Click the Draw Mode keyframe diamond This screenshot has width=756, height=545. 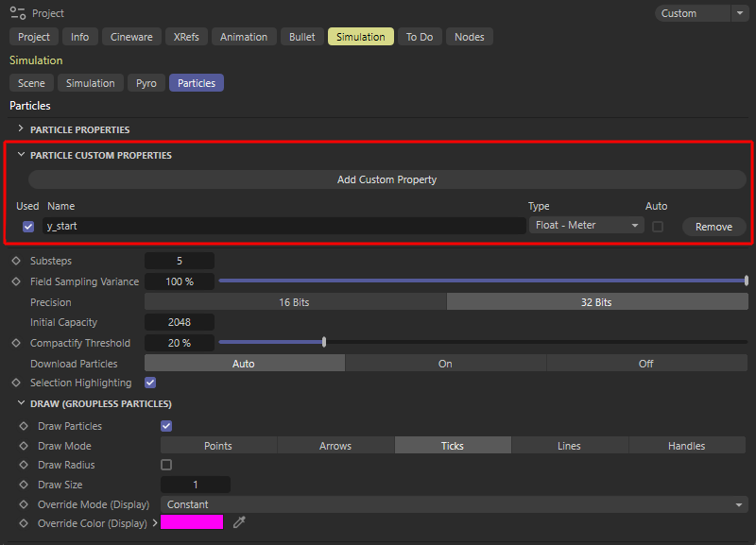point(24,446)
